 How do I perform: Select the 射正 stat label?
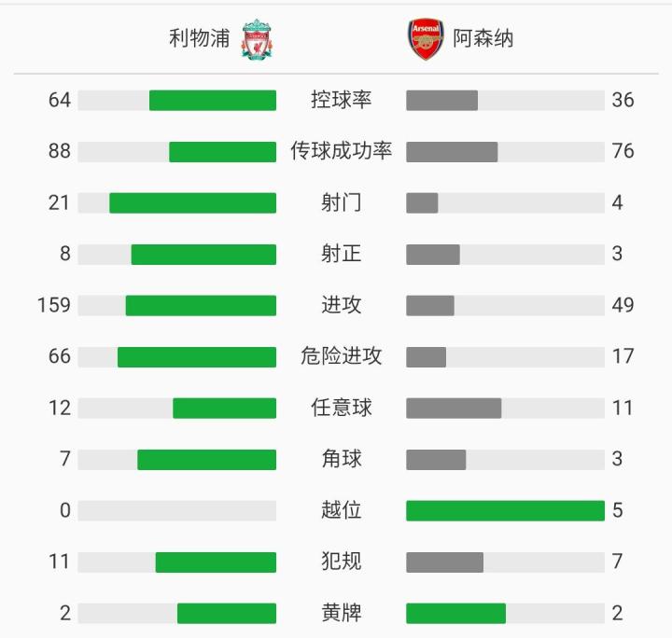pyautogui.click(x=342, y=254)
